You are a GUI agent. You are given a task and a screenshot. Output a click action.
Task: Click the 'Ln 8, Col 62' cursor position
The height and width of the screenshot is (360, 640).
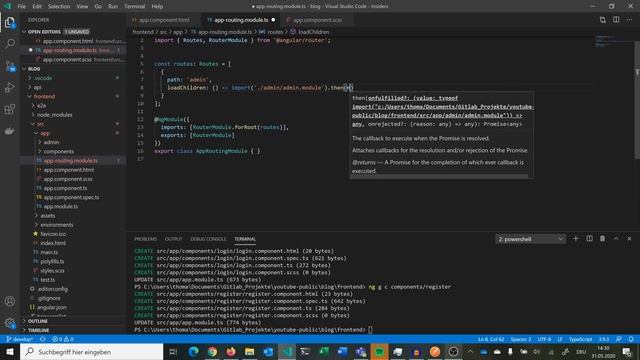[x=491, y=339]
